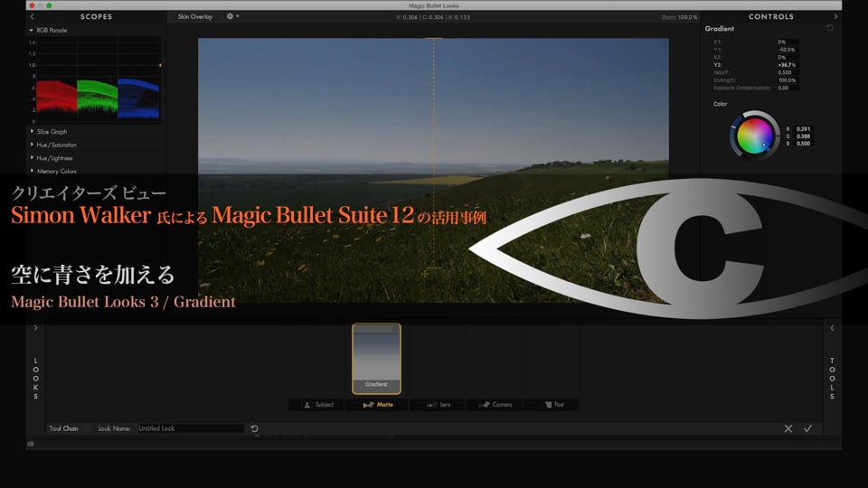Click the bottom-left status bar icon
This screenshot has height=488, width=868.
[31, 444]
